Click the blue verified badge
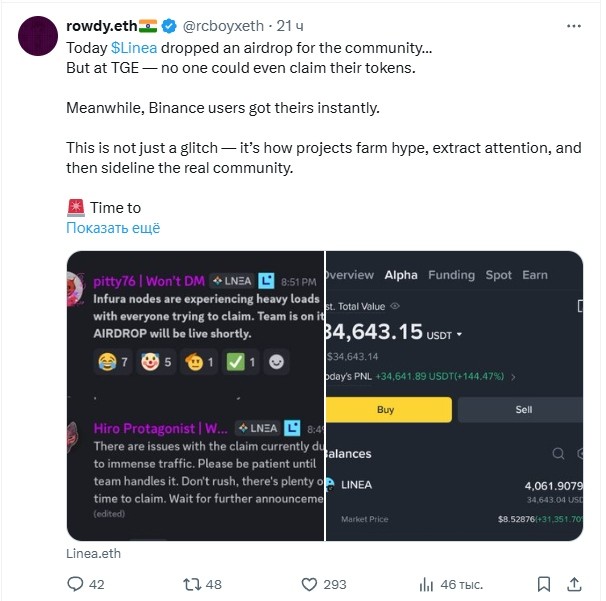The height and width of the screenshot is (601, 606). click(171, 25)
